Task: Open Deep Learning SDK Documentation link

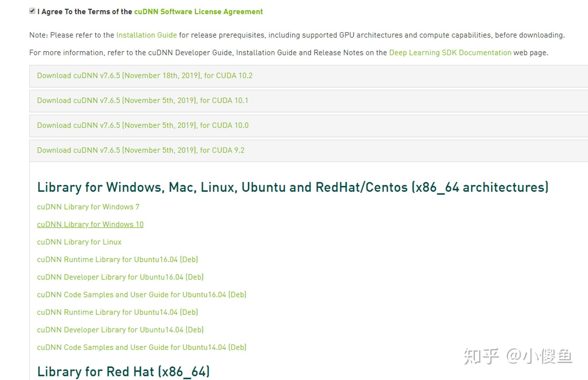Action: (x=450, y=53)
